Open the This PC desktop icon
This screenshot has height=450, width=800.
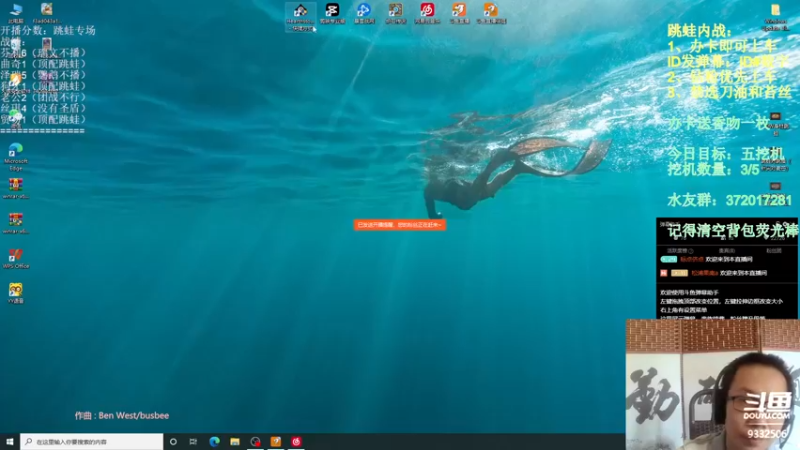[16, 13]
